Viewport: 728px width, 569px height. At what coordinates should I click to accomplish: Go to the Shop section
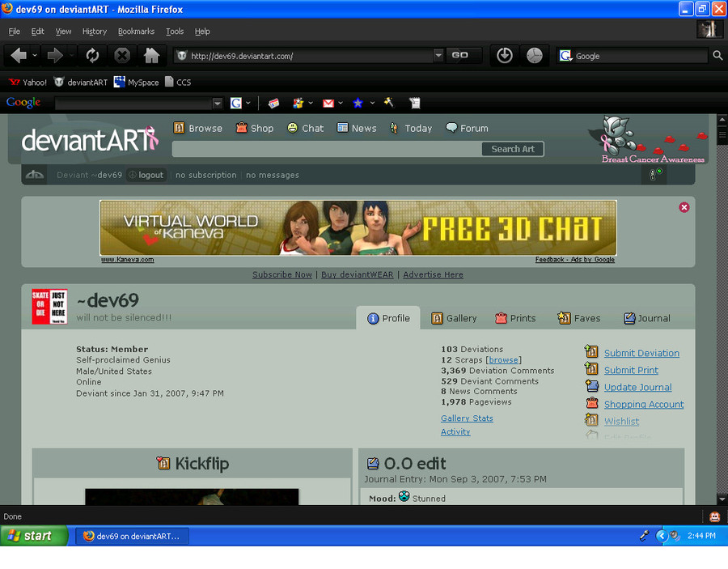[255, 128]
